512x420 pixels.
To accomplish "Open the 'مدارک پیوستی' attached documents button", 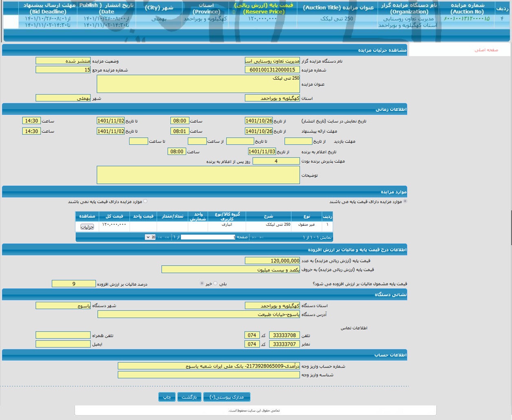I will coord(226,397).
